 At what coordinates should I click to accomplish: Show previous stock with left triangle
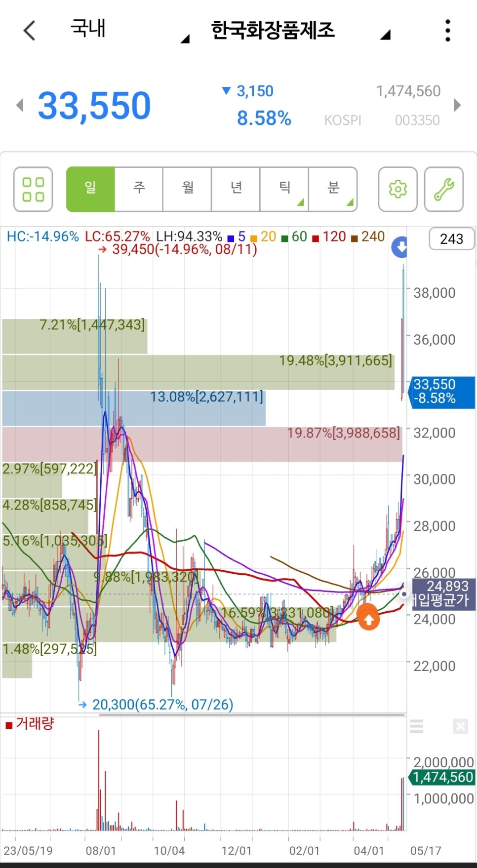click(x=20, y=105)
